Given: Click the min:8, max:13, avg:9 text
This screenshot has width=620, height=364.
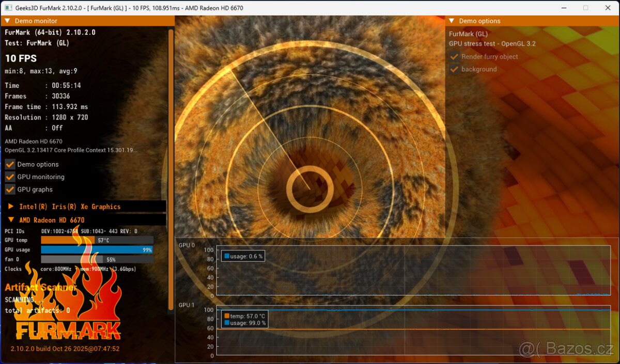Looking at the screenshot, I should click(x=41, y=71).
